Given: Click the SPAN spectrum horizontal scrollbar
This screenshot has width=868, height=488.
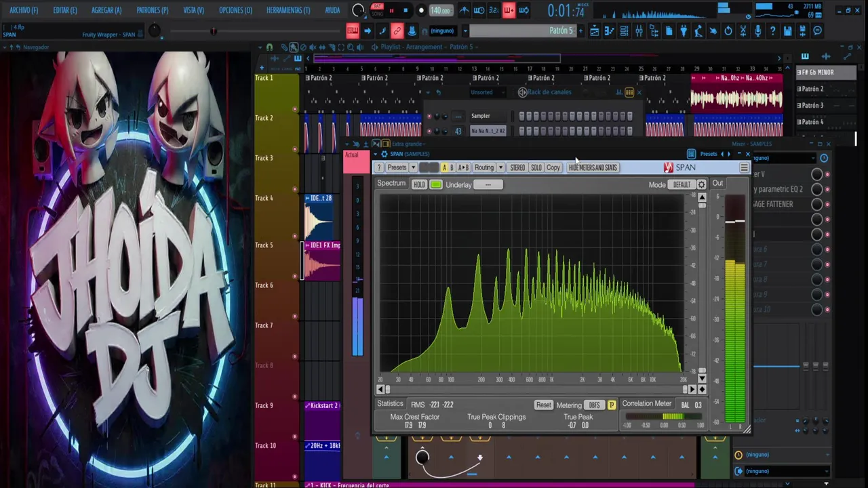Looking at the screenshot, I should [x=536, y=389].
